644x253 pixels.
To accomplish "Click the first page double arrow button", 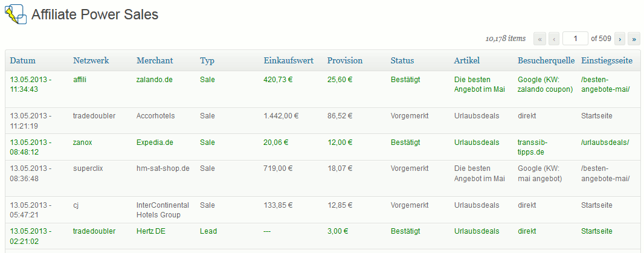I will 539,39.
